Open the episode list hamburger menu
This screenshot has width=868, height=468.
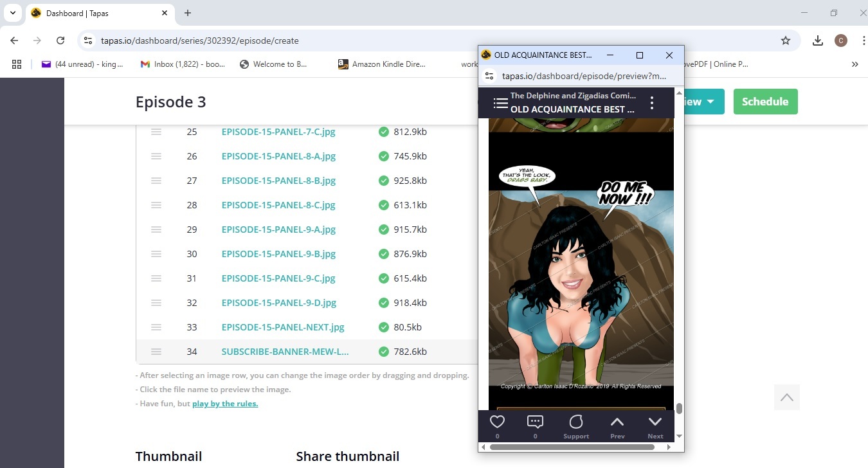point(500,103)
